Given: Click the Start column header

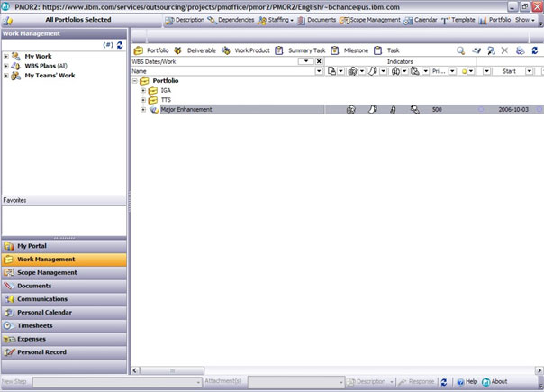Looking at the screenshot, I should click(509, 71).
